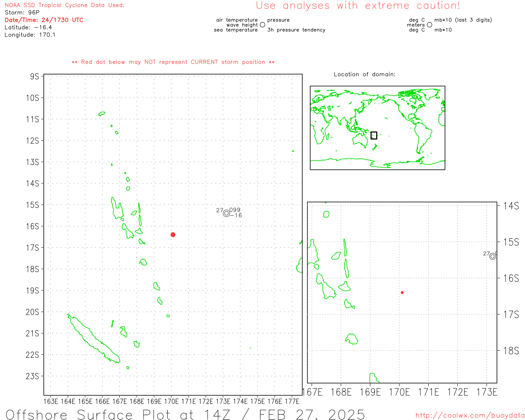Select the buoy station circle in zoomed inset
525x420 pixels.
pos(493,256)
